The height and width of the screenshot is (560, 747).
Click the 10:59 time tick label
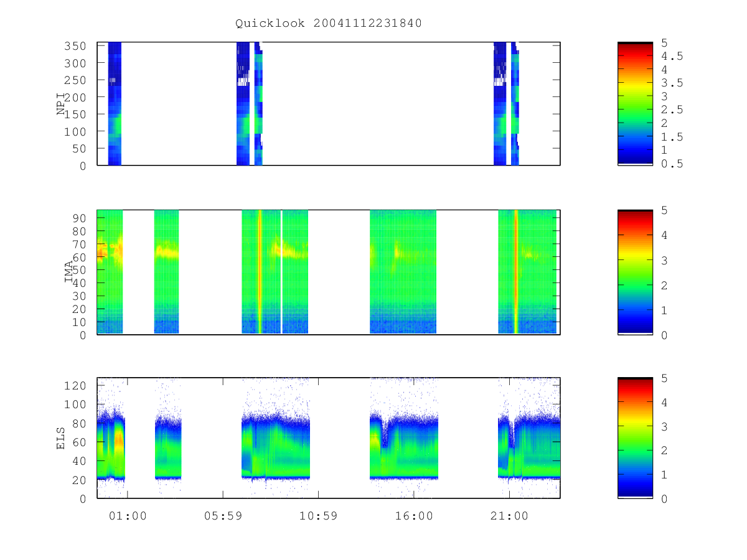pos(319,516)
